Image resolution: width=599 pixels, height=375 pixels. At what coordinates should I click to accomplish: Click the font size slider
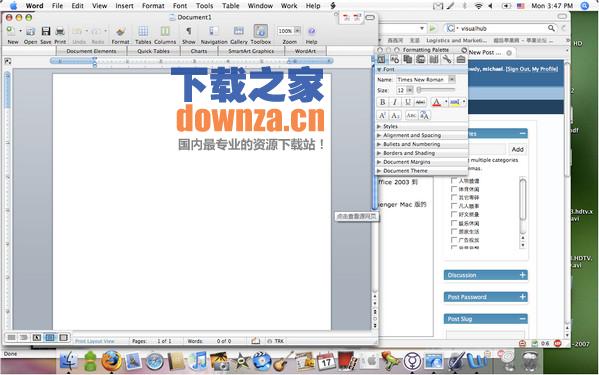point(436,90)
